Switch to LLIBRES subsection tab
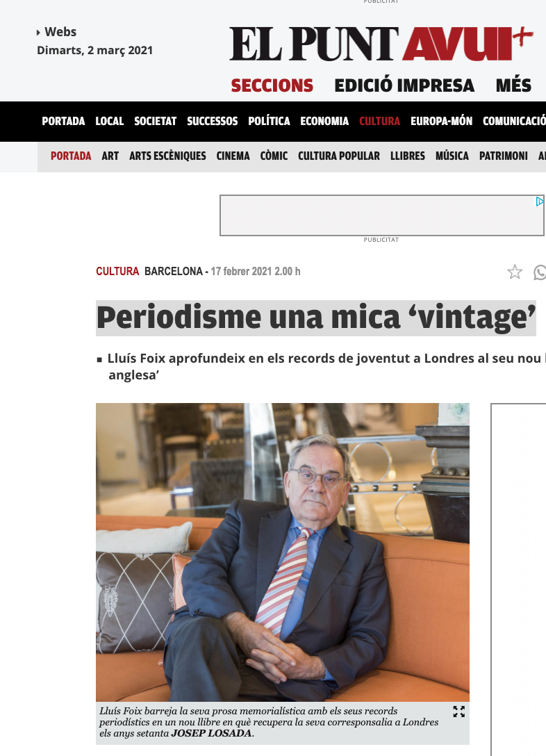Screen dimensions: 546x756 pyautogui.click(x=408, y=156)
